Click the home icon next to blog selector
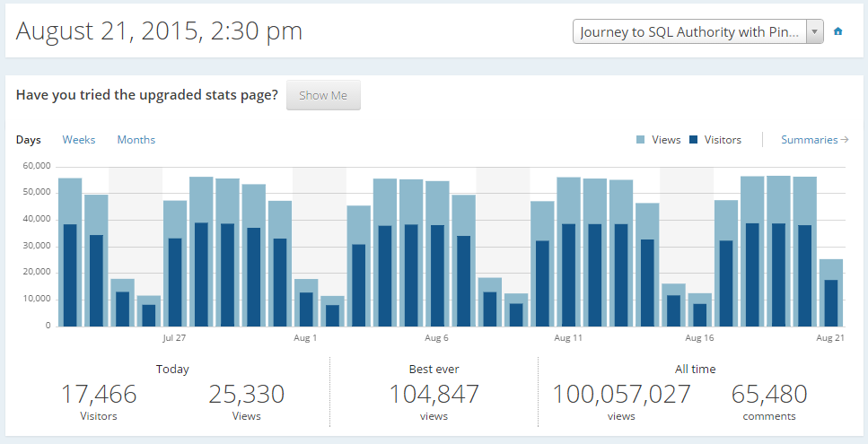Viewport: 868px width, 444px height. pos(837,31)
